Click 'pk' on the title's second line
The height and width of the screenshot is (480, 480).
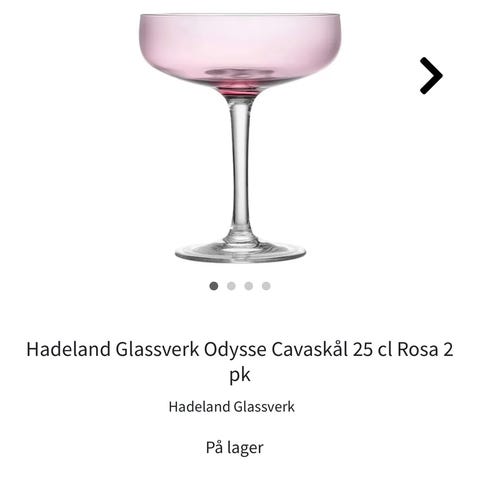240,375
